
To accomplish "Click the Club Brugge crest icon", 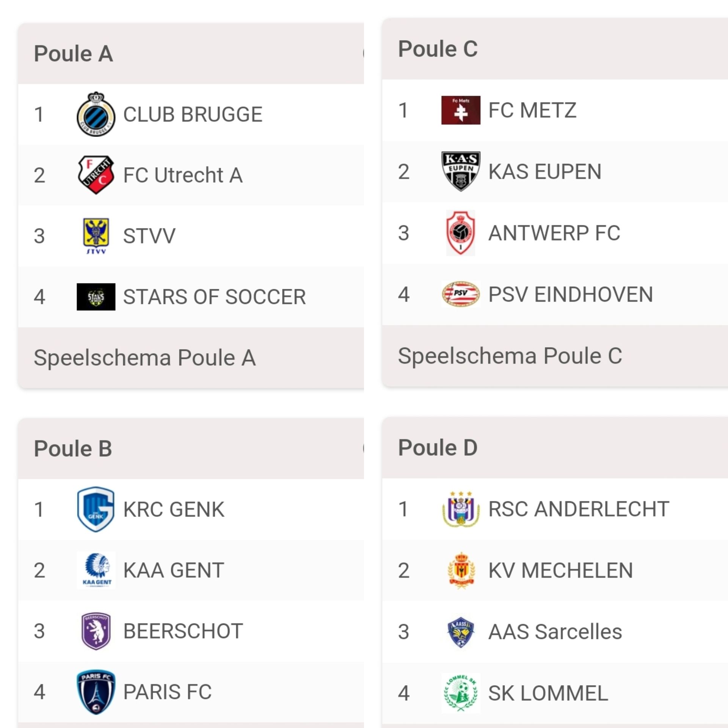I will point(96,114).
